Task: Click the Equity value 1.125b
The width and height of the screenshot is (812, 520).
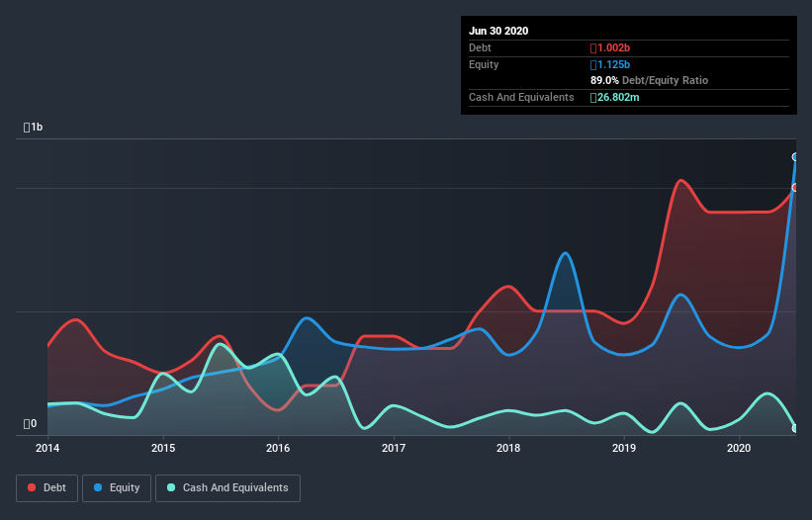Action: coord(610,64)
